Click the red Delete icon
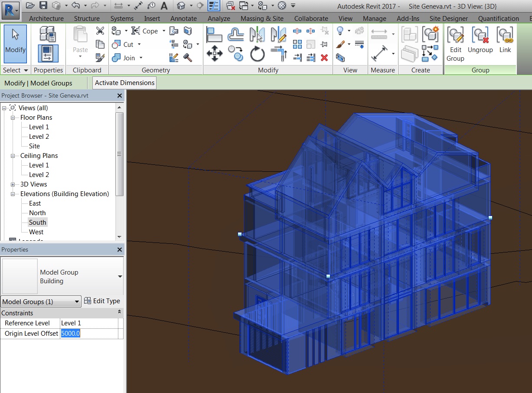The width and height of the screenshot is (532, 393). coord(325,58)
